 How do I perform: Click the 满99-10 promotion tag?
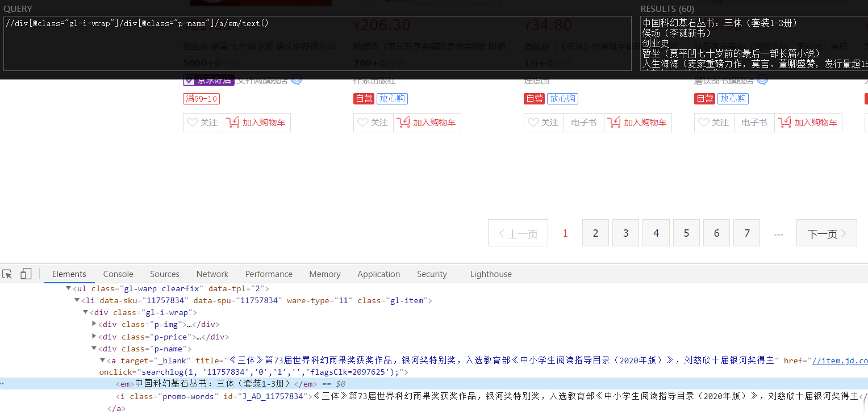tap(201, 99)
